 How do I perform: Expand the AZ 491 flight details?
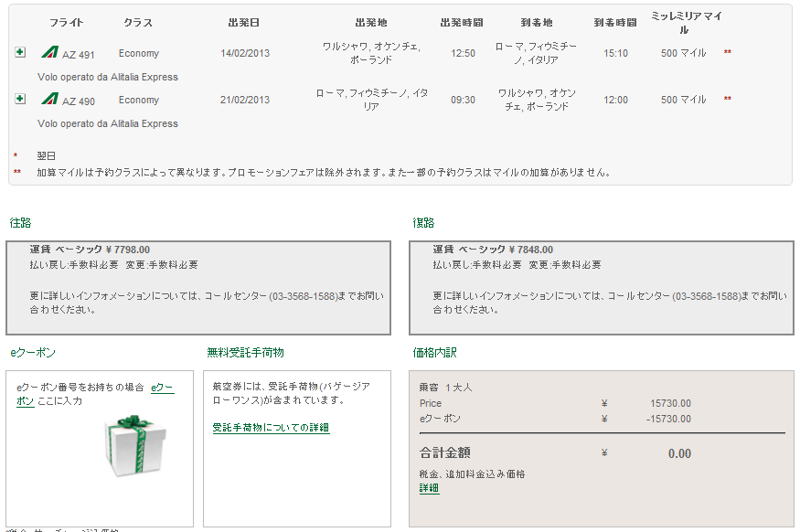click(20, 52)
